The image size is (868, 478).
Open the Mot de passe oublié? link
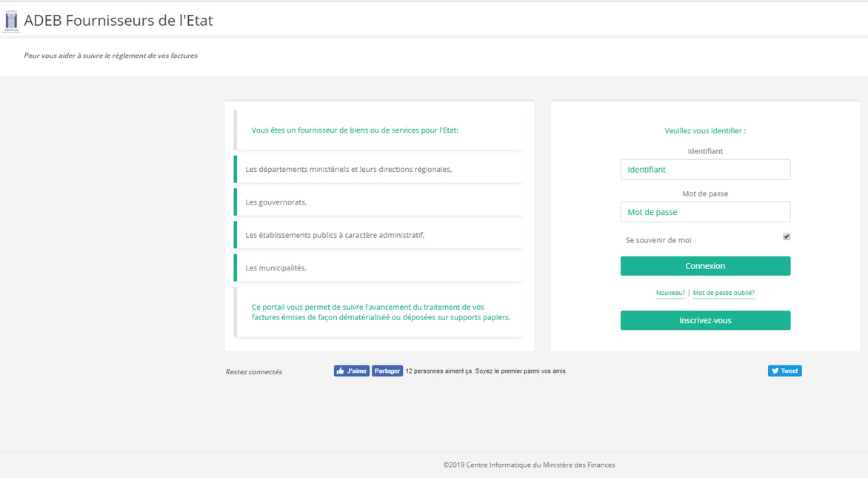pos(724,293)
